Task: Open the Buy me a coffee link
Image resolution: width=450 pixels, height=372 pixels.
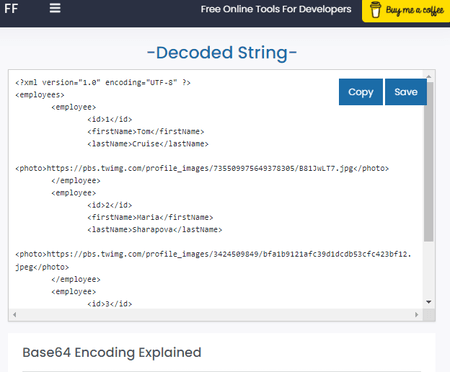Action: pos(406,11)
